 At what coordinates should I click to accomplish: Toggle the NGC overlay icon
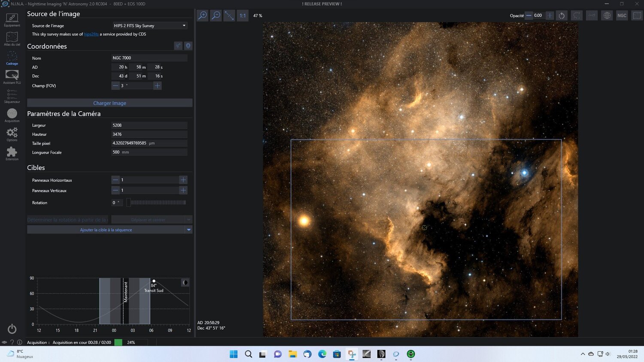[x=622, y=15]
